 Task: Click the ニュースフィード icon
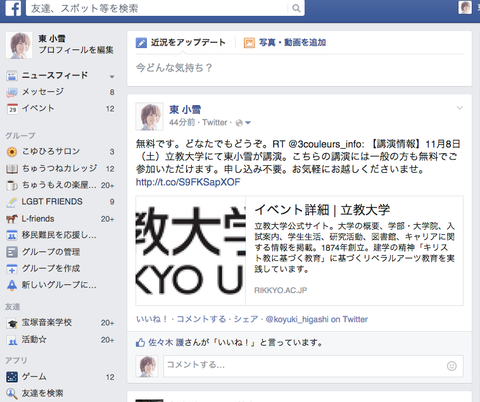(x=12, y=76)
